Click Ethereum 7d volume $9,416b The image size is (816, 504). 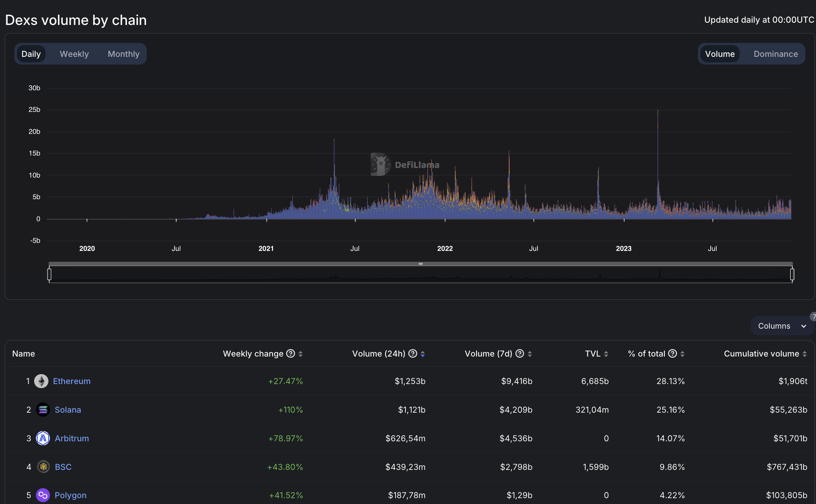pos(517,381)
